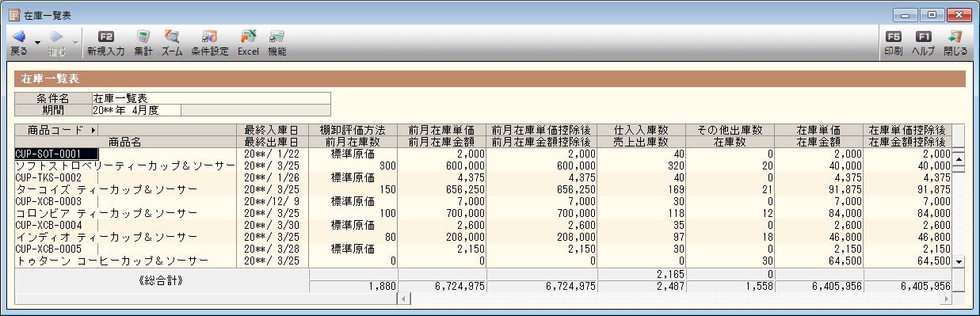Open ヘルプ with the F1 icon

tap(923, 36)
